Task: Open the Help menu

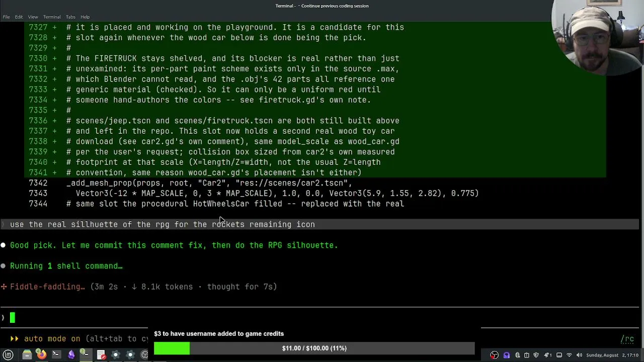Action: tap(85, 17)
